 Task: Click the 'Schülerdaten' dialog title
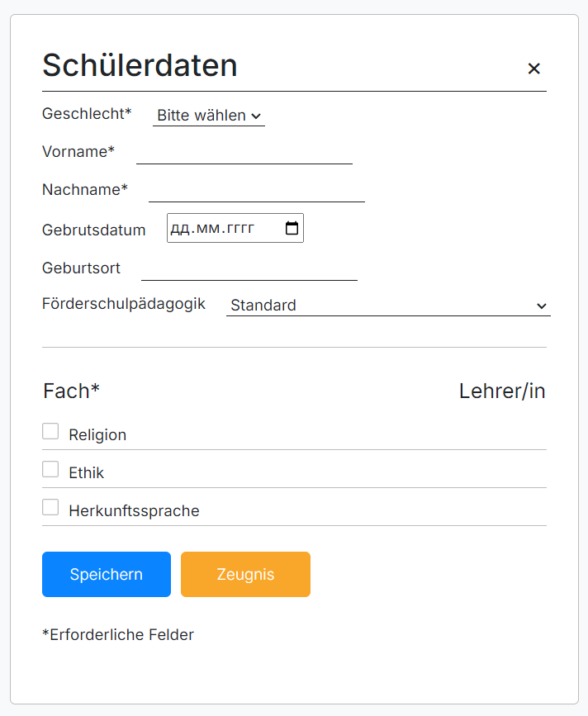140,65
